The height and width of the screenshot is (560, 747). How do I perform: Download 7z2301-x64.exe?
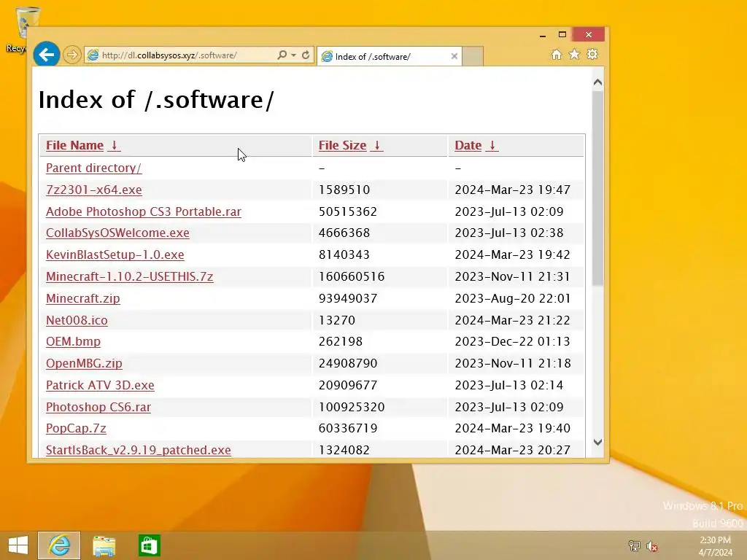(x=94, y=190)
